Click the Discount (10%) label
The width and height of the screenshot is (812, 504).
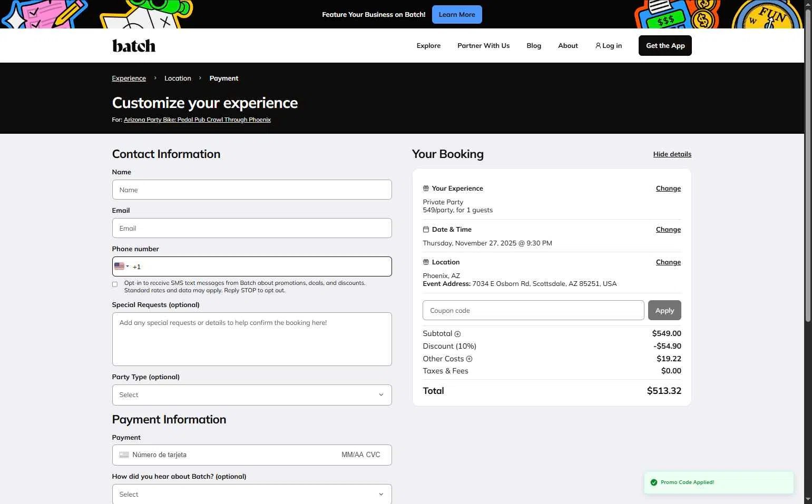(x=449, y=347)
